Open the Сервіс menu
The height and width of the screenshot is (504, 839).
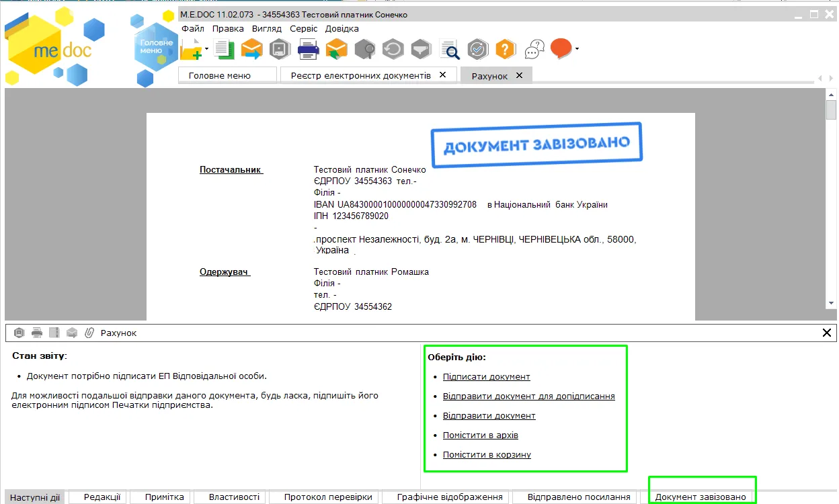click(304, 29)
